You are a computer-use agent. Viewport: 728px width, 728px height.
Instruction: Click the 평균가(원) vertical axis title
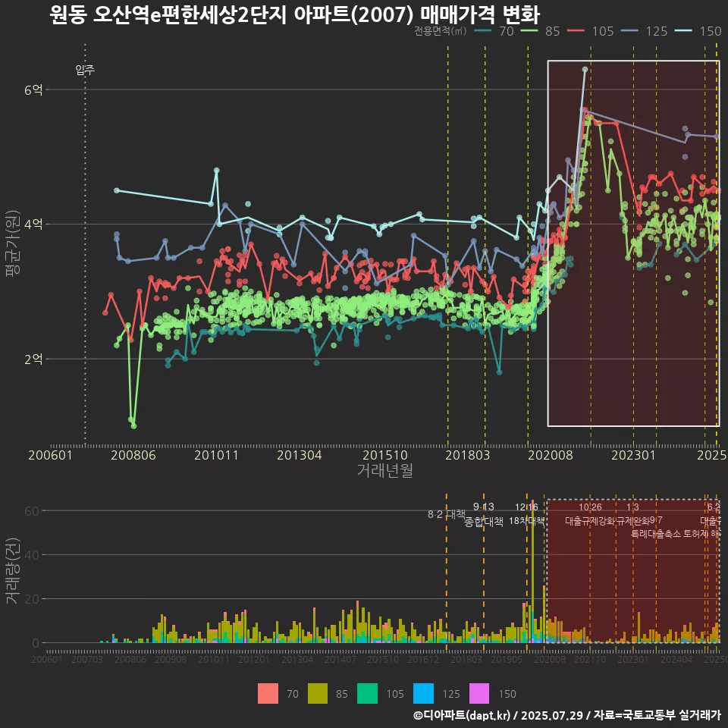point(13,243)
